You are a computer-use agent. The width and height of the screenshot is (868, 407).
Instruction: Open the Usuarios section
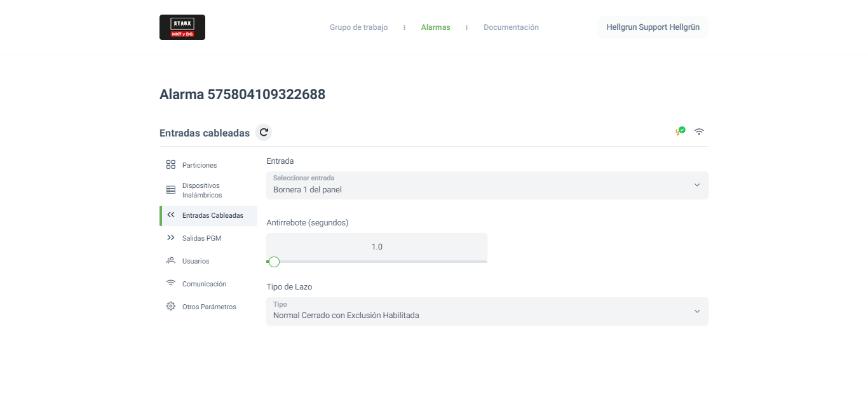pos(195,261)
